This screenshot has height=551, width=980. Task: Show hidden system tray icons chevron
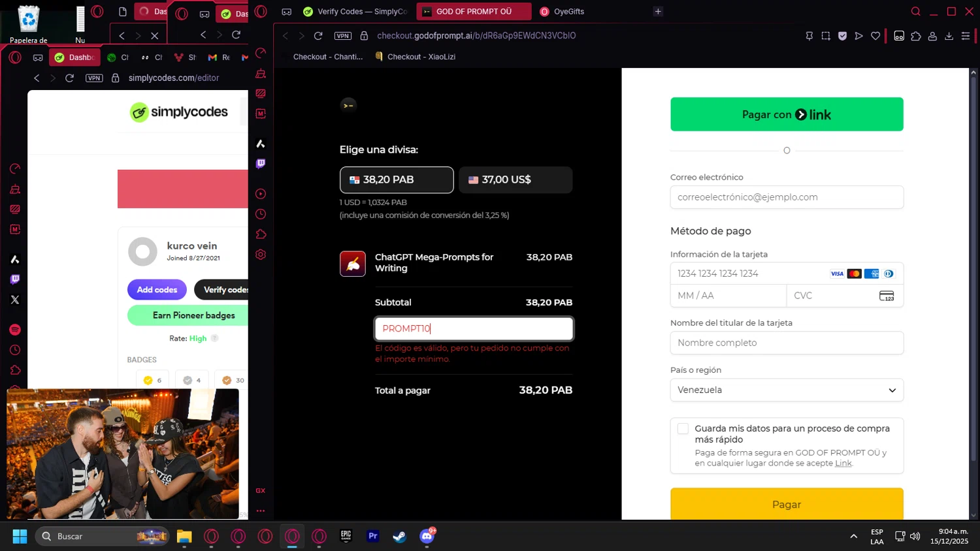click(853, 536)
